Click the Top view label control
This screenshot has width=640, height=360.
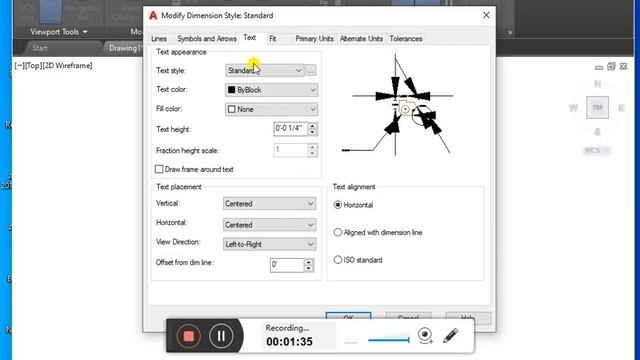click(x=32, y=66)
